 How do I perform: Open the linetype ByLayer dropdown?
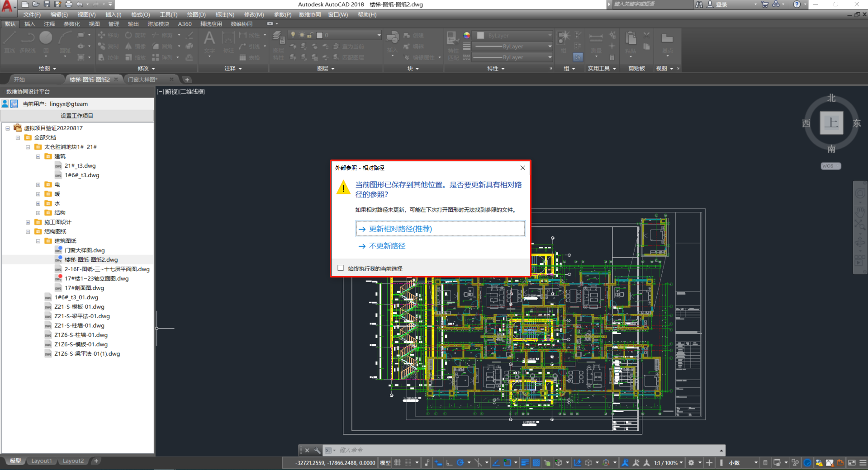coord(512,57)
